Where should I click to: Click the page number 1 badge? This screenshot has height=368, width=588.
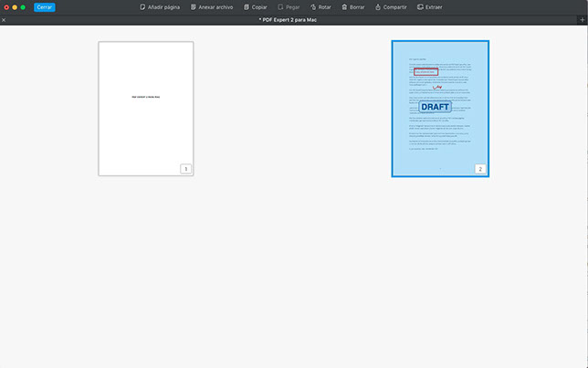[x=185, y=169]
